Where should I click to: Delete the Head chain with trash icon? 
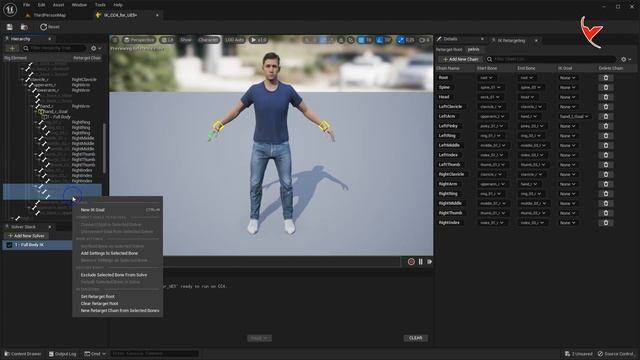606,97
